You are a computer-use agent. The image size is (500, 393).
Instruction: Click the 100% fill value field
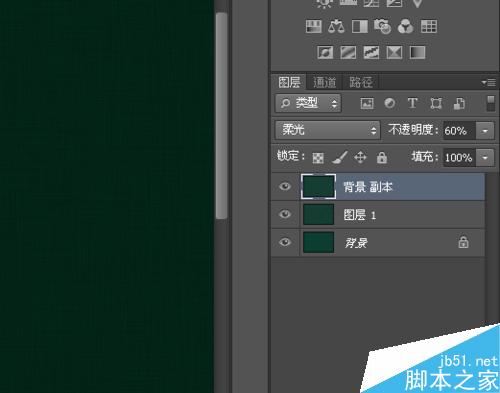[459, 157]
